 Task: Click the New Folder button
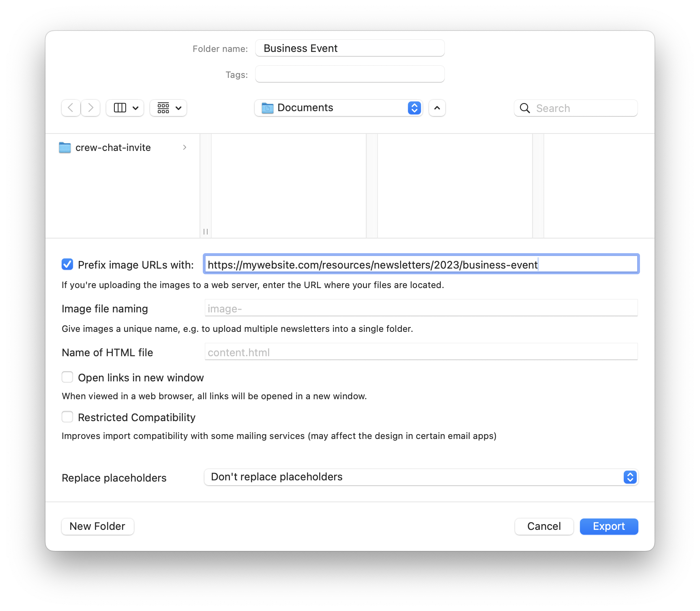coord(97,526)
